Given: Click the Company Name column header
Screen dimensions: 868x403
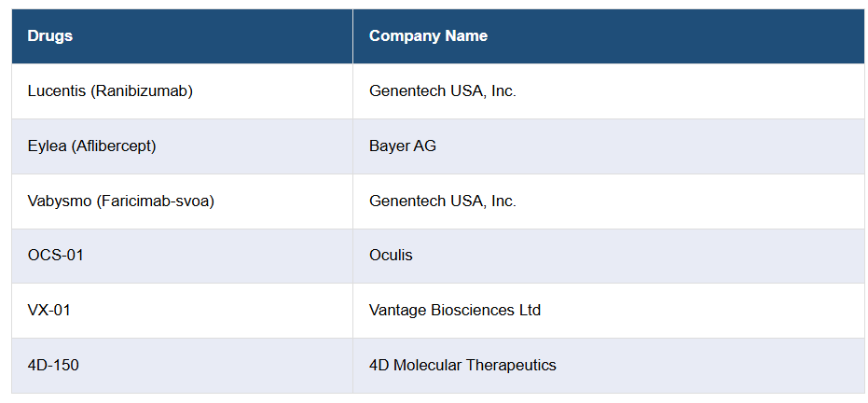Looking at the screenshot, I should [x=428, y=36].
